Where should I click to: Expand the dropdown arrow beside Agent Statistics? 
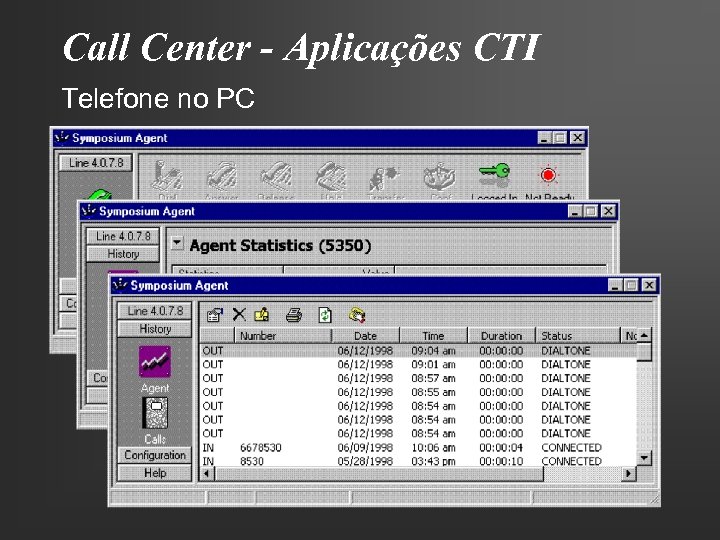coord(177,243)
